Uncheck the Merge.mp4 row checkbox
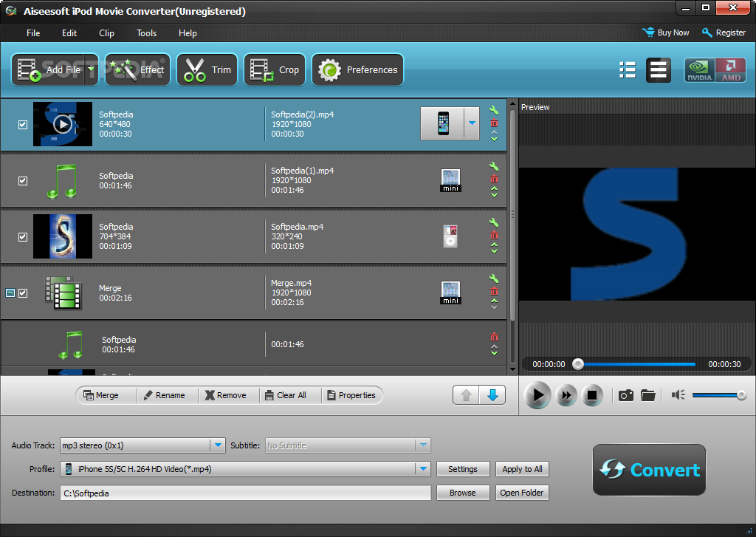756x537 pixels. click(x=23, y=293)
